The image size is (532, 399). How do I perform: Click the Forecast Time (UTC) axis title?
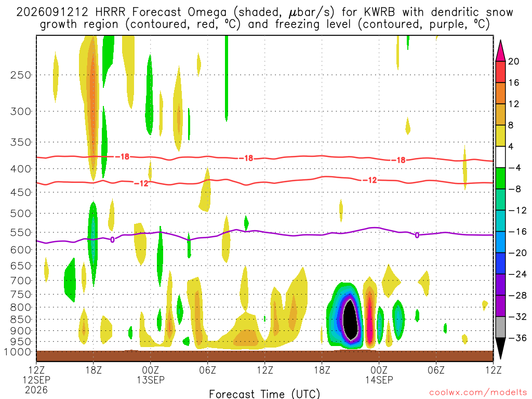(264, 394)
